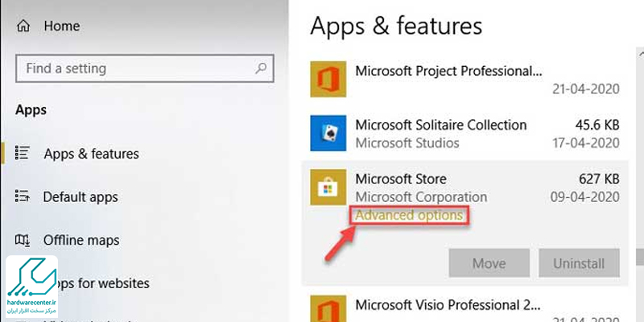Click the 627 KB size value
This screenshot has height=322, width=644.
point(599,179)
